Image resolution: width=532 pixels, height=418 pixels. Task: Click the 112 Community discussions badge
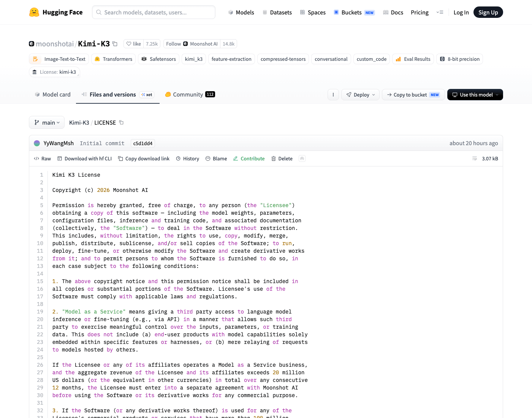pos(210,94)
